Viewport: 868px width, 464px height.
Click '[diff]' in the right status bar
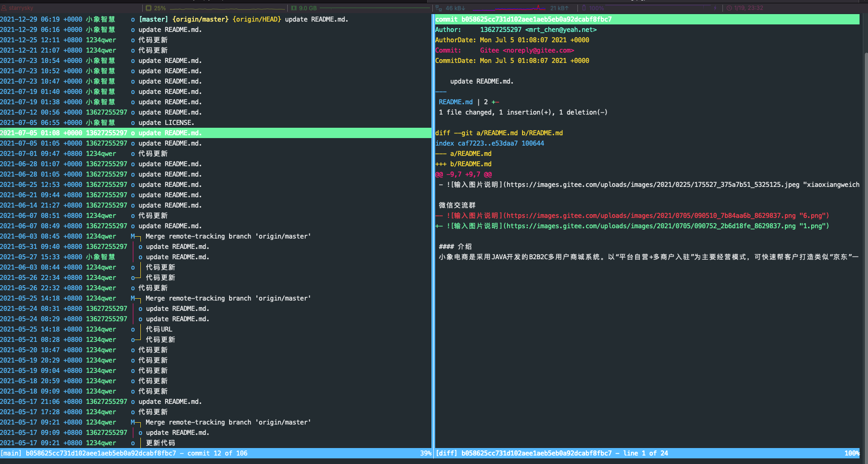(x=446, y=453)
